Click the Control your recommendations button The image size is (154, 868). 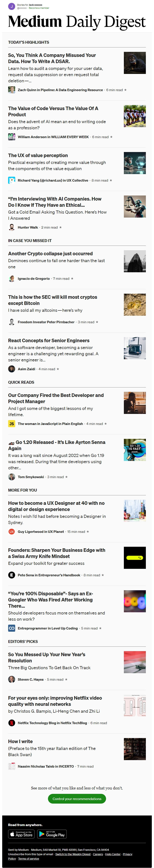tap(77, 798)
